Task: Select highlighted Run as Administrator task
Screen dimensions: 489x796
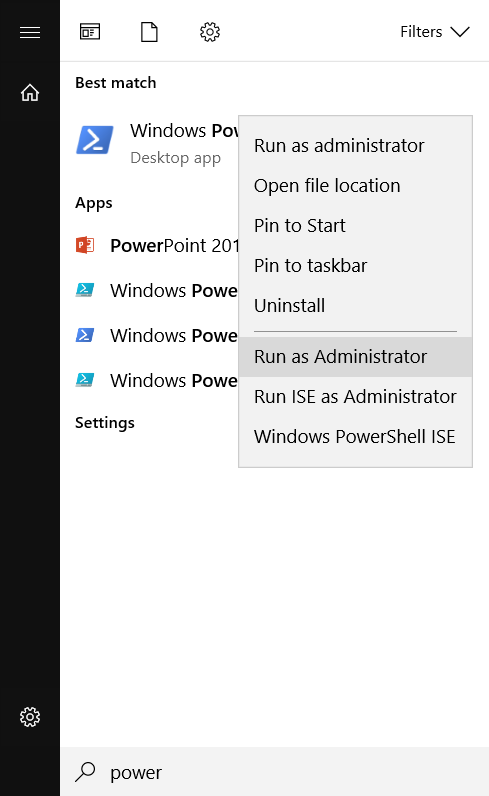Action: tap(355, 357)
